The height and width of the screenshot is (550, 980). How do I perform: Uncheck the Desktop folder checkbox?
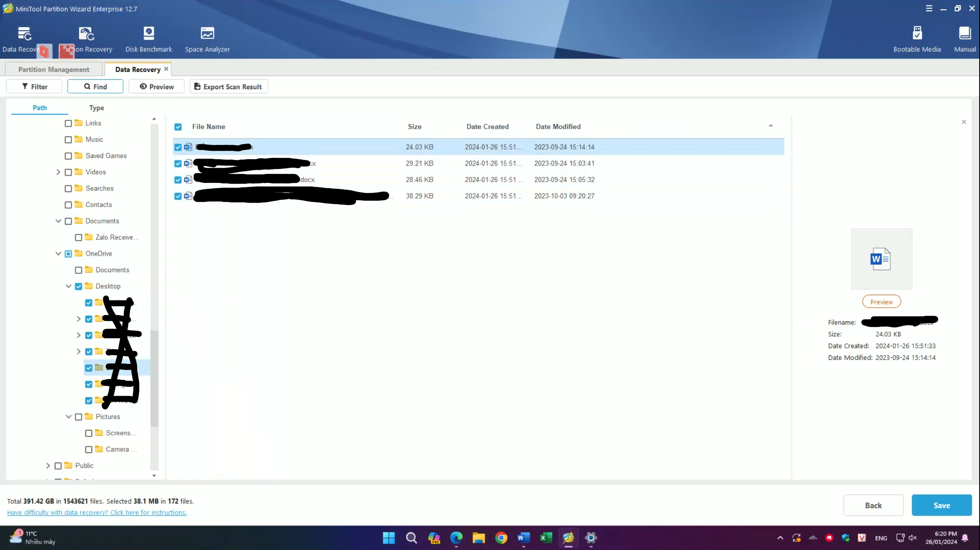pos(78,286)
